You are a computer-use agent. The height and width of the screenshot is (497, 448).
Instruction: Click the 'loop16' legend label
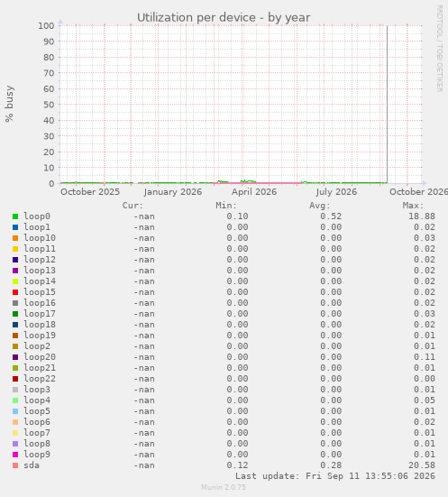(40, 303)
